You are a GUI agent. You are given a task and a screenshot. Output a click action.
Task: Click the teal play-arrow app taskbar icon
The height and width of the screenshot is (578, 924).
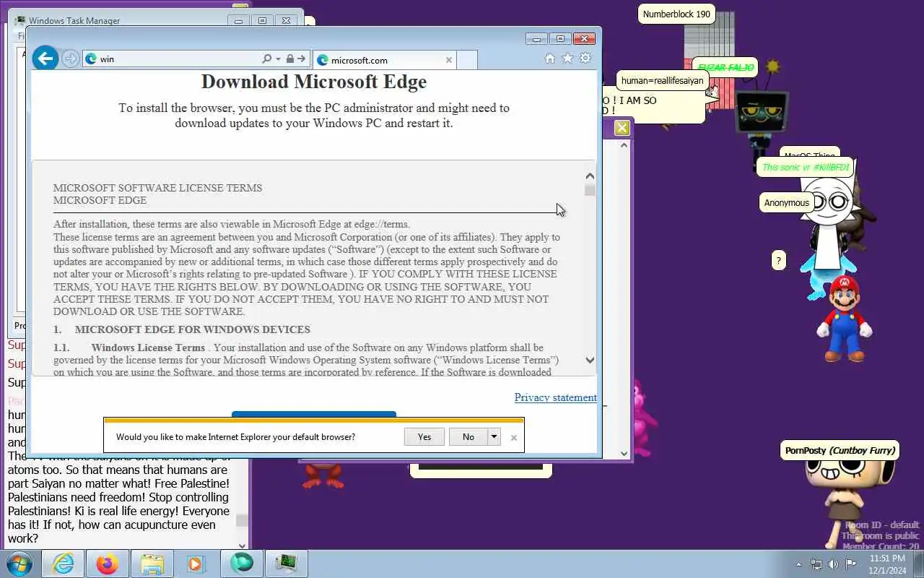(242, 564)
